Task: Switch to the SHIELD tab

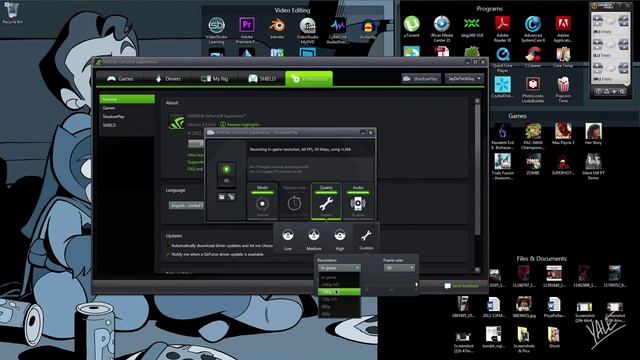Action: point(262,78)
